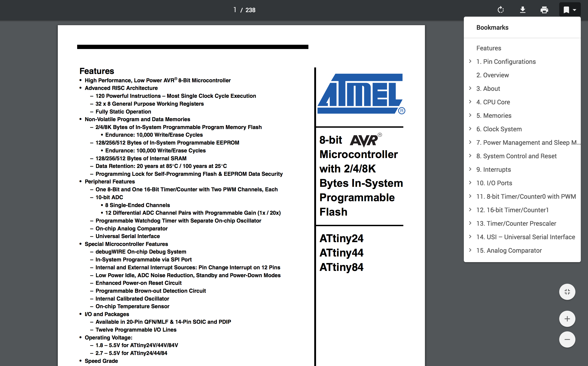Jump to 5. Memories section
588x366 pixels.
(494, 116)
